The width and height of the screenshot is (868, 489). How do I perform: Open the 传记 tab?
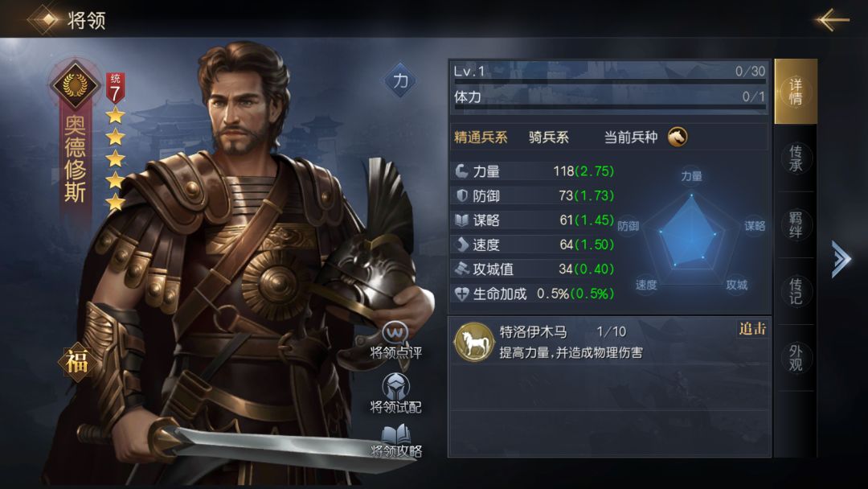pos(796,291)
